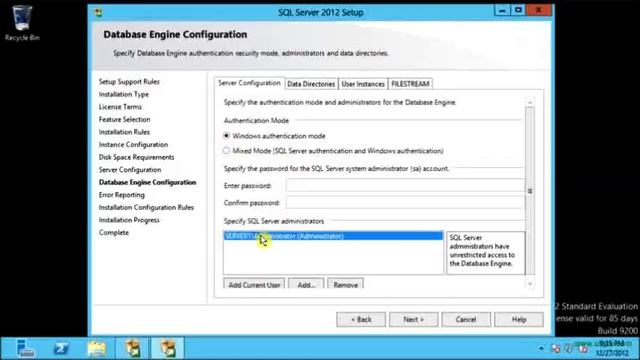Switch to the active SQL setup taskbar icon
Viewport: 640px width, 360px height.
click(168, 349)
